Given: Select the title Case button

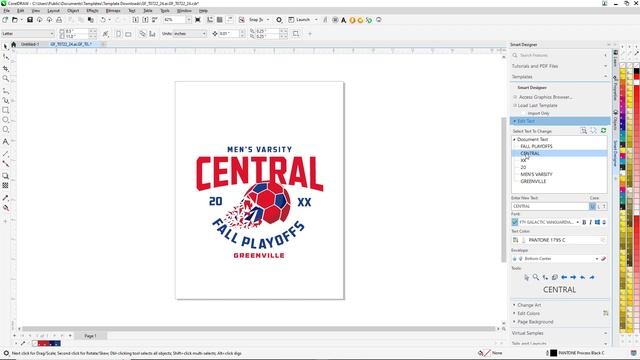Looking at the screenshot, I should (x=604, y=207).
